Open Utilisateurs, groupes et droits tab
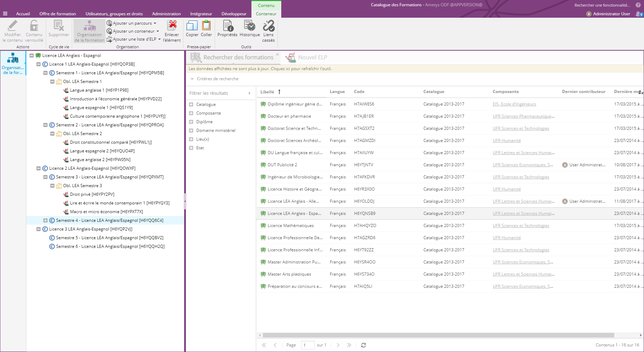Viewport: 644px width, 352px height. coord(114,14)
